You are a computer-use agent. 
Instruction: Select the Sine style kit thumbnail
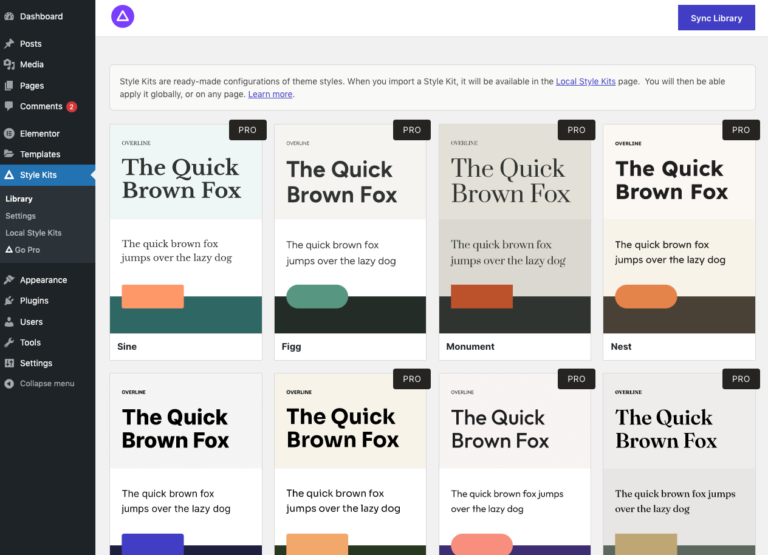pos(186,230)
